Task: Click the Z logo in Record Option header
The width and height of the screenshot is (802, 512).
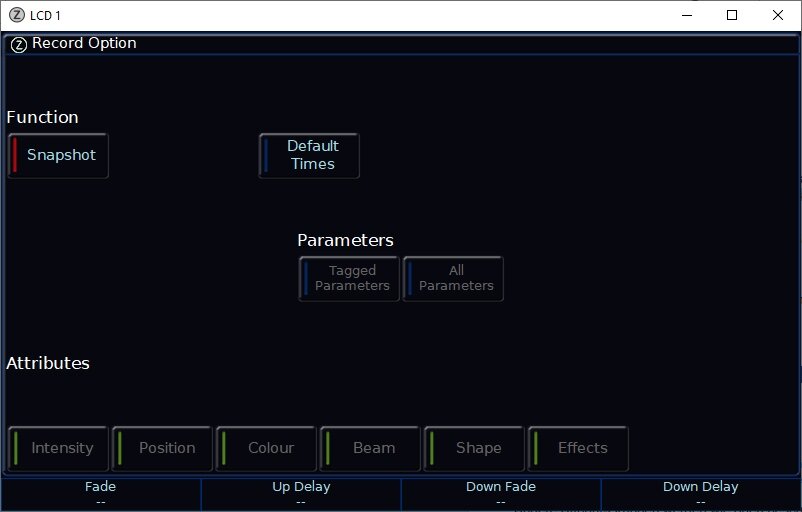Action: point(18,44)
